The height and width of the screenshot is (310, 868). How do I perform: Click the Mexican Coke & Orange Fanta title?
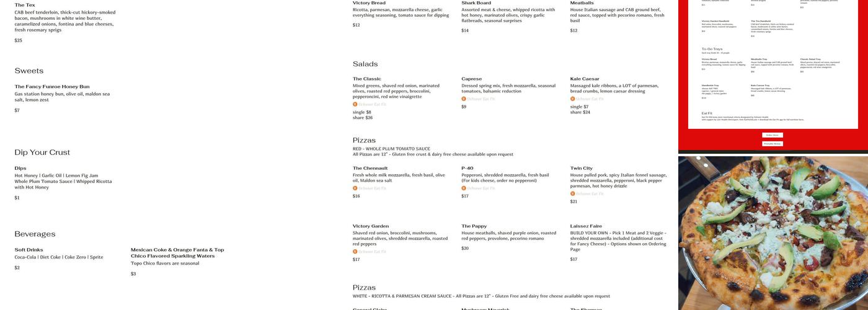(x=177, y=253)
